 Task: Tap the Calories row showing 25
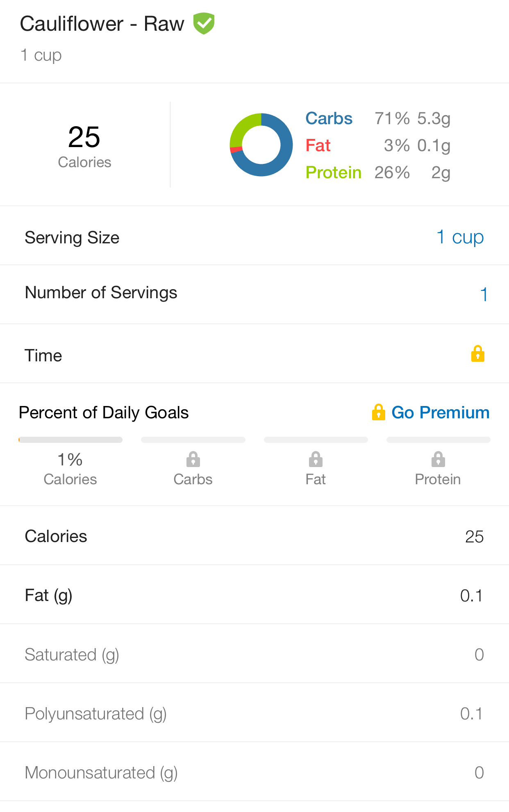(x=254, y=535)
